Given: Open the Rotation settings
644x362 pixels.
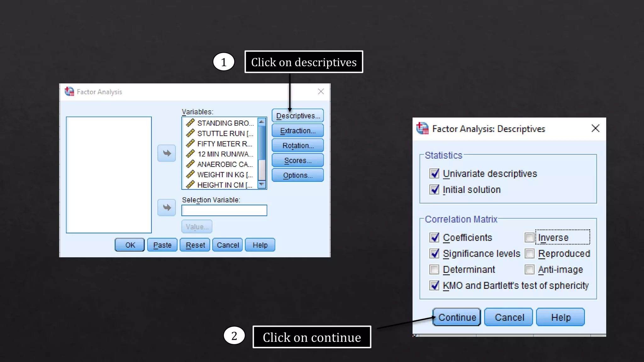Looking at the screenshot, I should pos(297,145).
